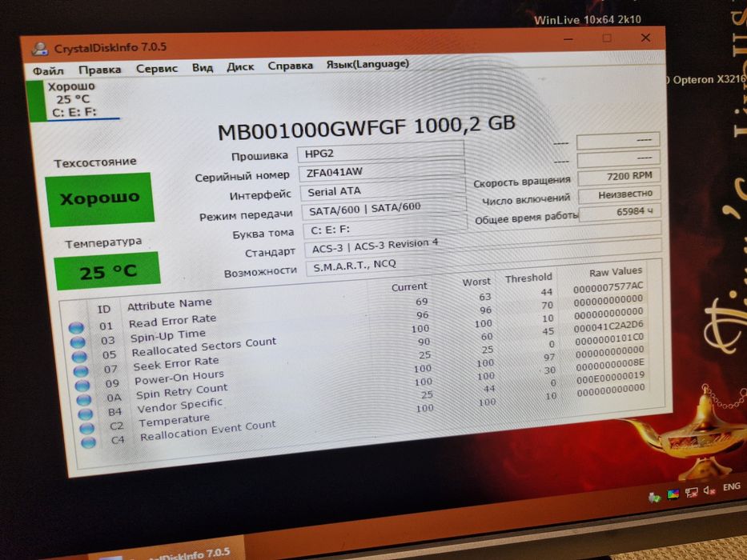The width and height of the screenshot is (747, 560).
Task: Select the Power-On Hours row
Action: click(362, 361)
